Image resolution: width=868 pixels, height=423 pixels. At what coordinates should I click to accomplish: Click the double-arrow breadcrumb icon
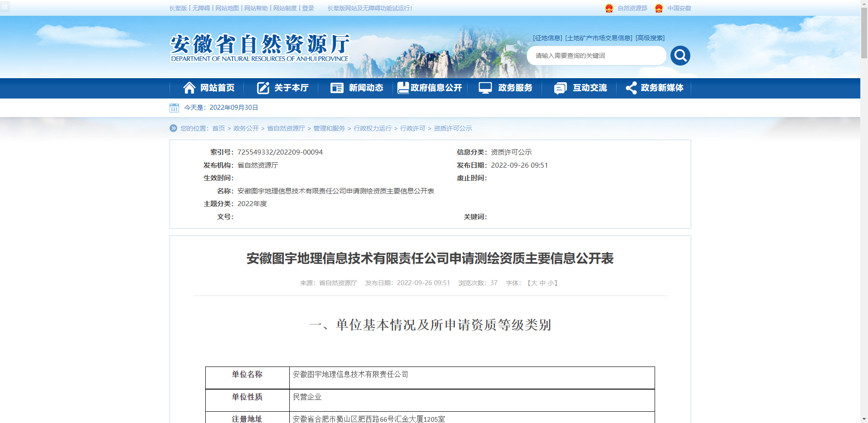click(x=173, y=128)
